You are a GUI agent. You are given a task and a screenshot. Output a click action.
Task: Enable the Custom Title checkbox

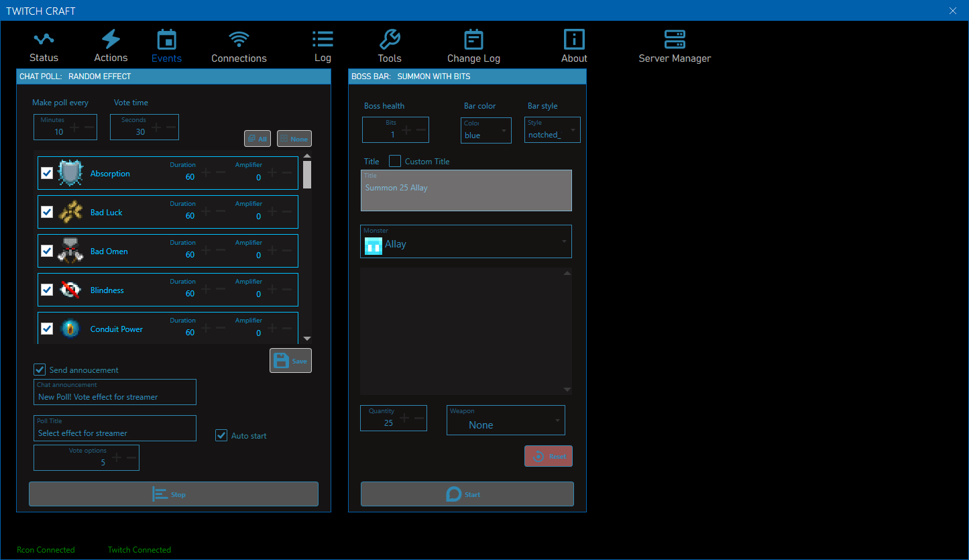point(395,161)
